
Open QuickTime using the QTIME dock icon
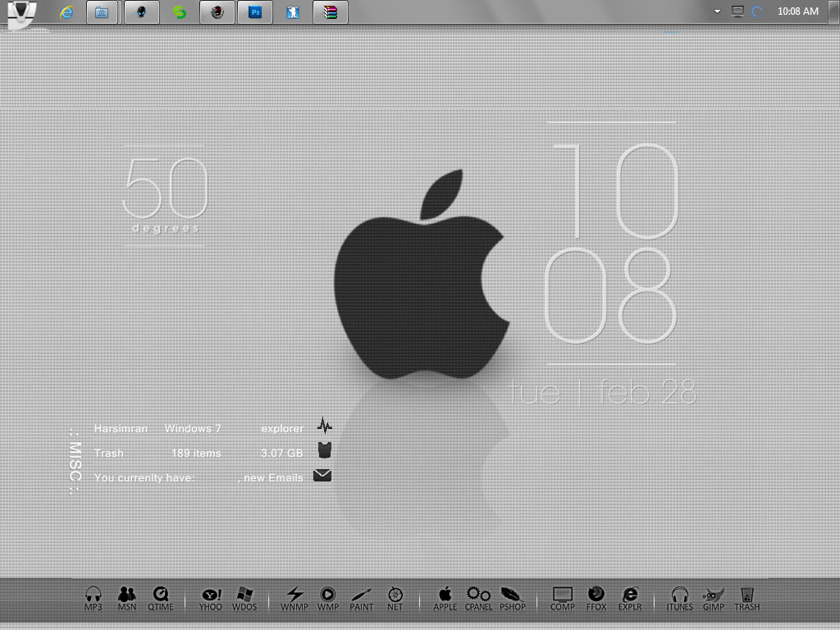coord(161,595)
